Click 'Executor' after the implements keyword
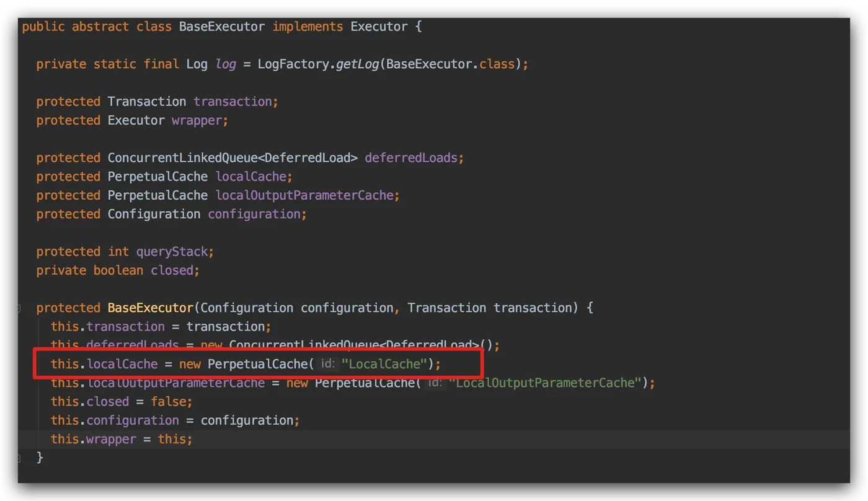This screenshot has width=868, height=501. (379, 27)
